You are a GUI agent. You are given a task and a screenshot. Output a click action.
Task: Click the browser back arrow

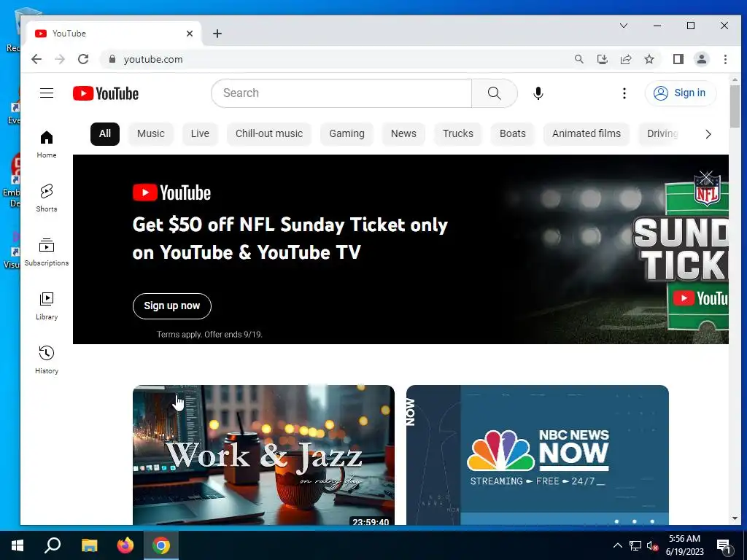(x=36, y=59)
